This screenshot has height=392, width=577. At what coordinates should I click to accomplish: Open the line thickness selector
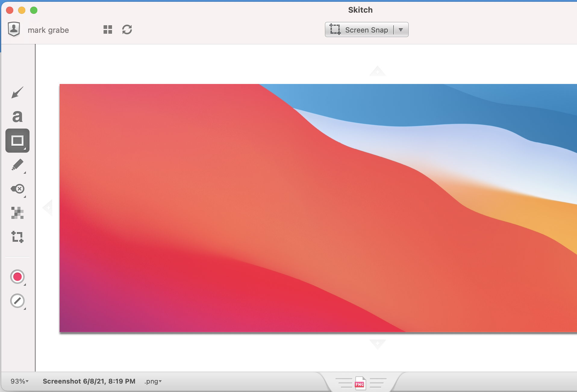click(x=17, y=301)
